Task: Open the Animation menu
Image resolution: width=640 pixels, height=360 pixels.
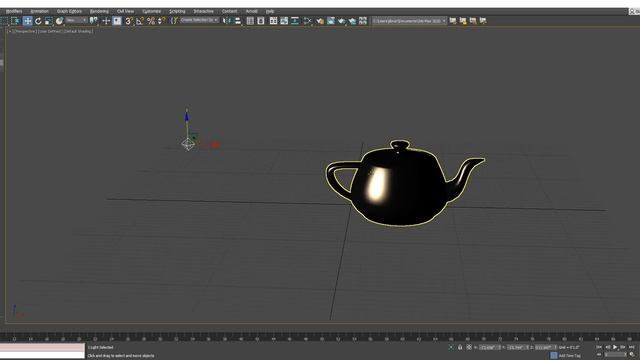Action: coord(40,11)
